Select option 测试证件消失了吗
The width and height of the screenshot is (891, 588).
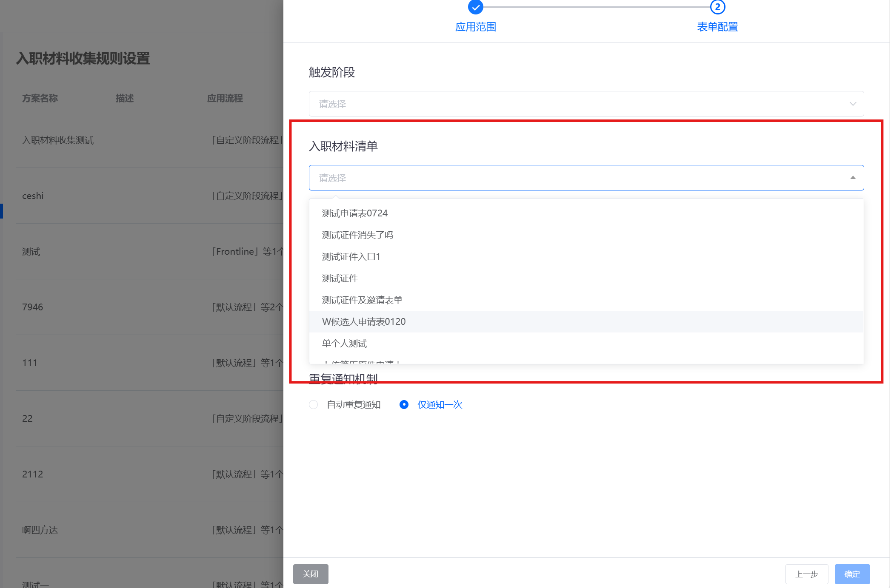click(586, 235)
